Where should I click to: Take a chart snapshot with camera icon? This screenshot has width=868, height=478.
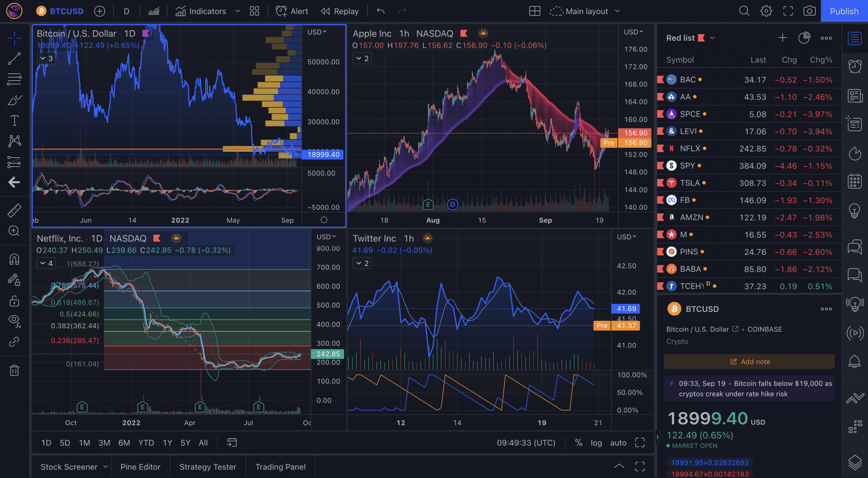[x=809, y=11]
